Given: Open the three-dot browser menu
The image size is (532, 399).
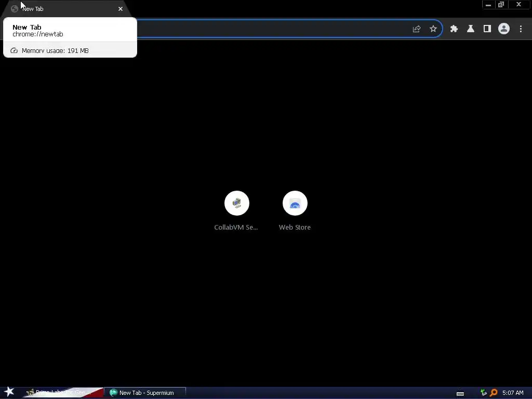Looking at the screenshot, I should tap(521, 29).
